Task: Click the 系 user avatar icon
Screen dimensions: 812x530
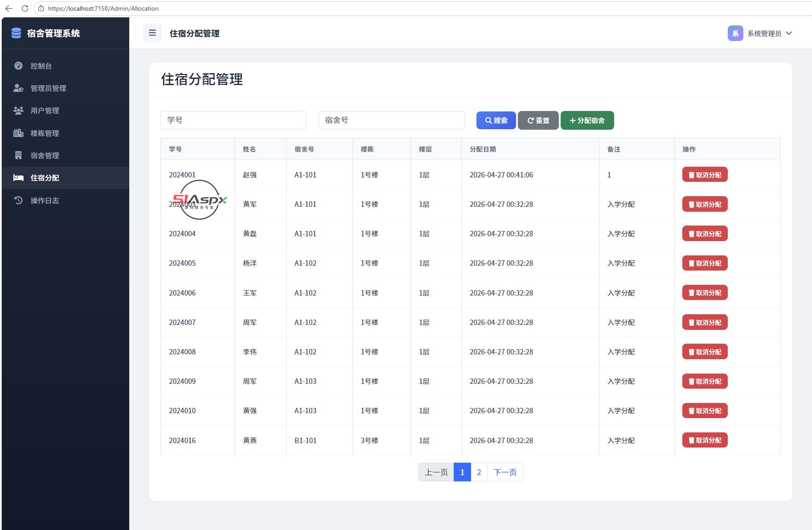Action: [x=735, y=33]
